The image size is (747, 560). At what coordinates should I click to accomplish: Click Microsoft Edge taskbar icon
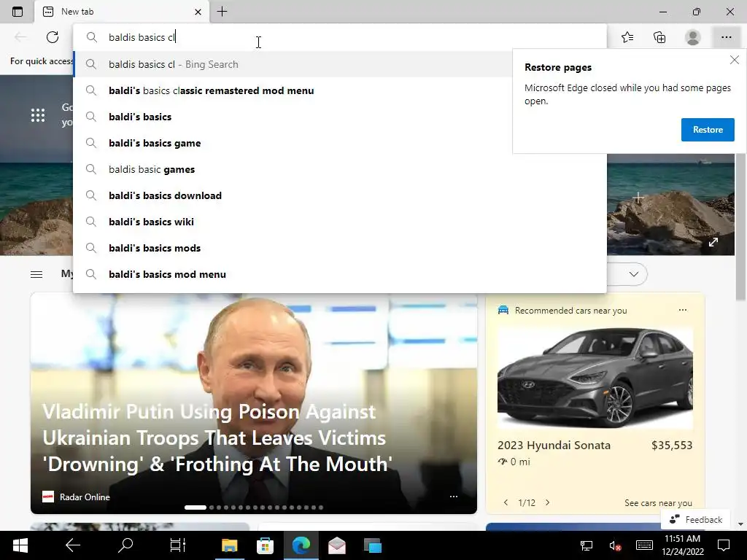click(301, 545)
